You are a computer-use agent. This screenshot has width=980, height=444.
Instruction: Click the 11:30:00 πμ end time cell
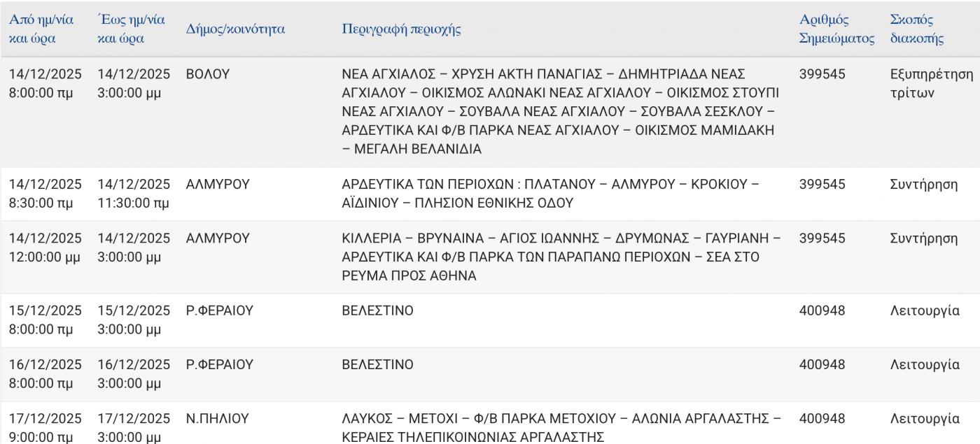tap(133, 203)
